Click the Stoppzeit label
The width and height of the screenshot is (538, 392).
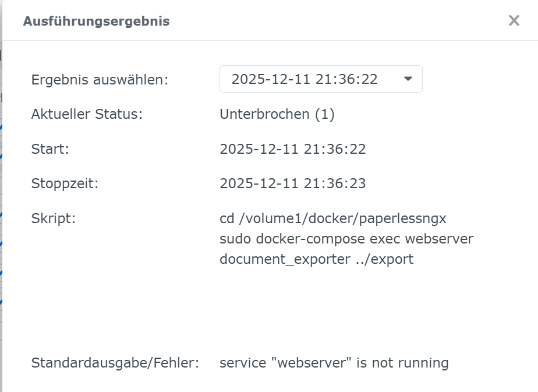point(65,184)
